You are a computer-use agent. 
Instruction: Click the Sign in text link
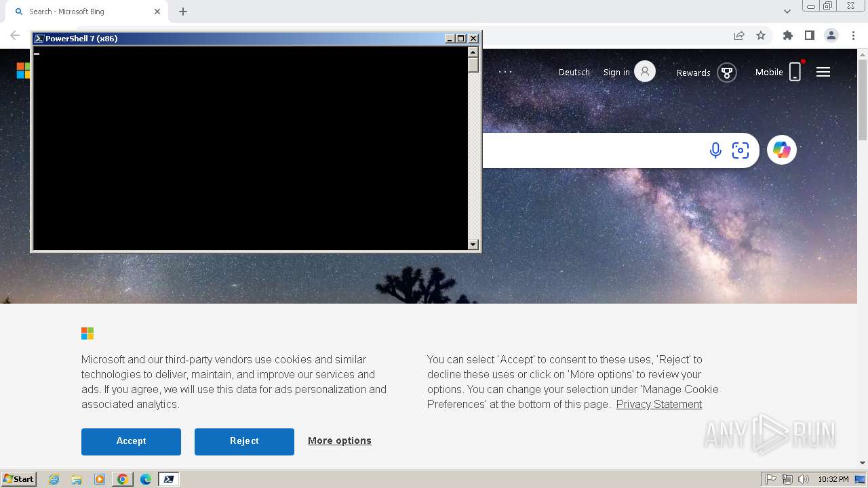click(x=616, y=72)
